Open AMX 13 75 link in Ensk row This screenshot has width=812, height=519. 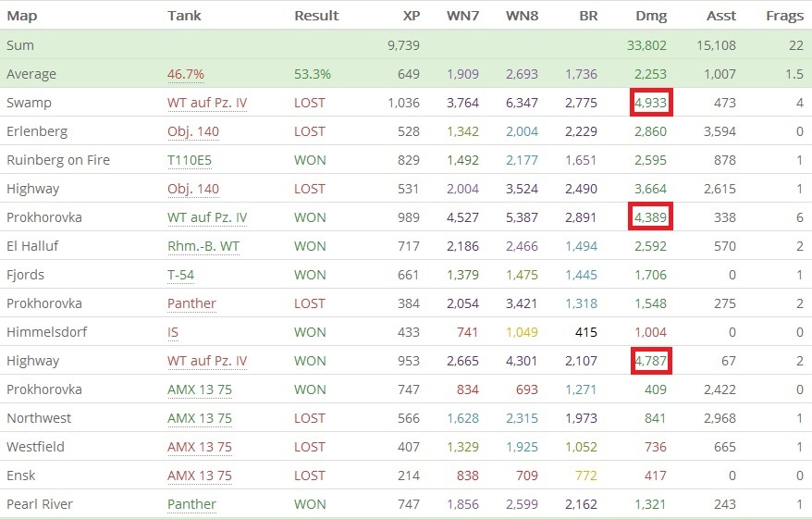(x=200, y=476)
